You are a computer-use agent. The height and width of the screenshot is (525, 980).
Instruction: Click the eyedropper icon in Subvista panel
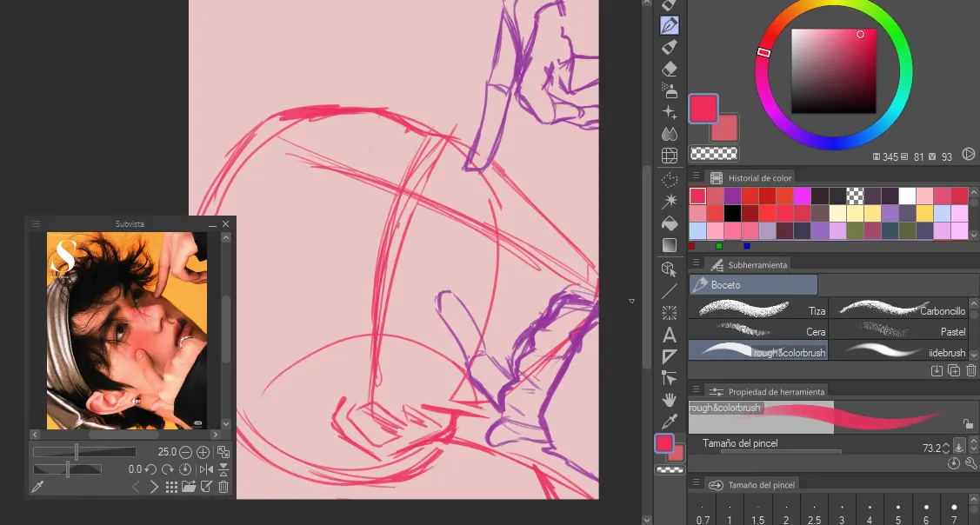(x=37, y=488)
